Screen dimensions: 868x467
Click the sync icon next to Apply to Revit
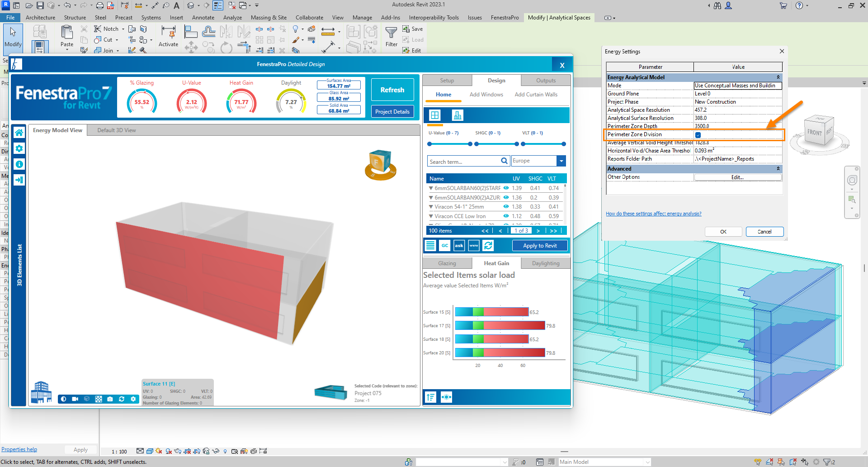[x=488, y=246]
